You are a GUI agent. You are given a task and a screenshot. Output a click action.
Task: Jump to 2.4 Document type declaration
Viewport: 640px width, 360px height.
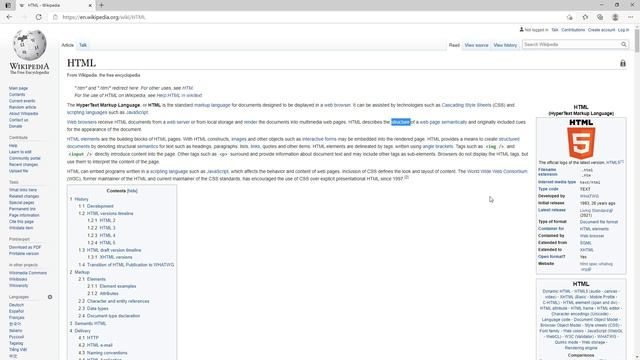click(113, 316)
